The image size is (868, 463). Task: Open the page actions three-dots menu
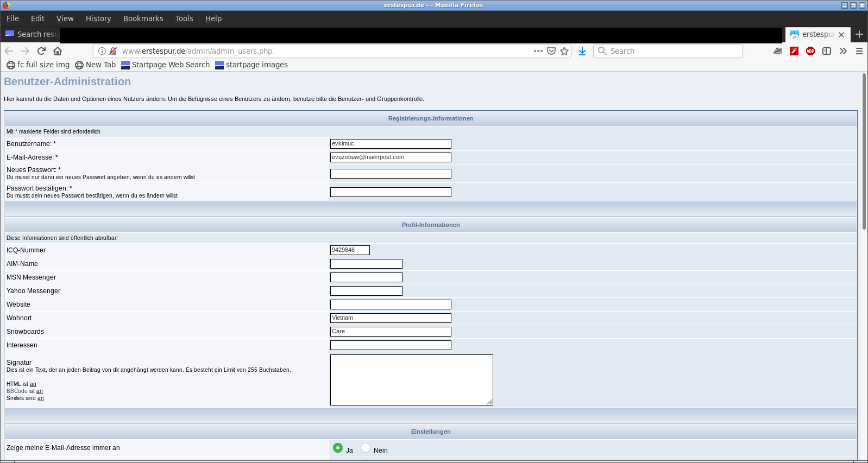click(538, 51)
